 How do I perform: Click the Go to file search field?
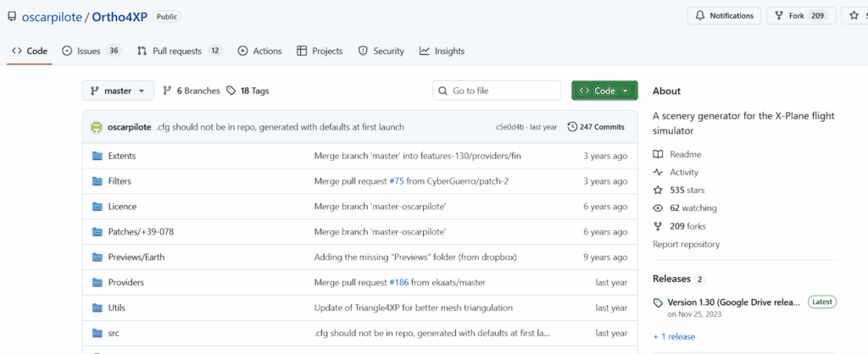(x=497, y=91)
